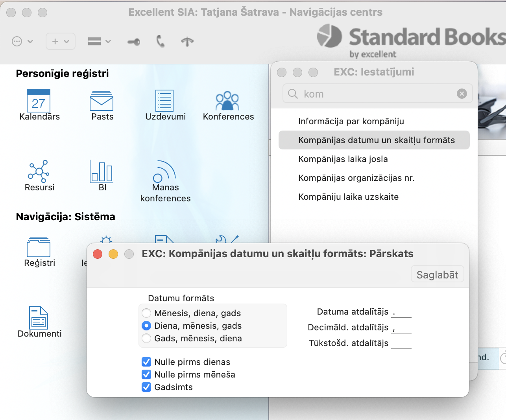This screenshot has width=506, height=420.
Task: Open the Konferences icon
Action: pyautogui.click(x=227, y=101)
